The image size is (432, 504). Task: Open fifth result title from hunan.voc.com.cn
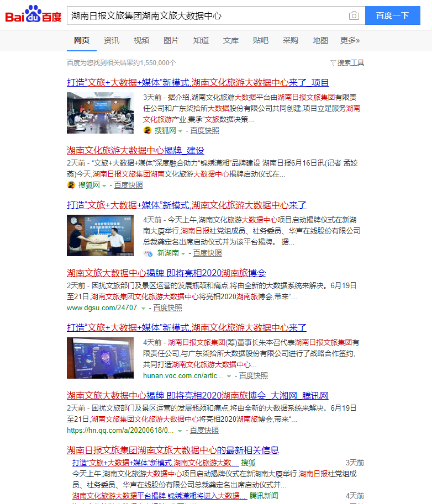(187, 327)
